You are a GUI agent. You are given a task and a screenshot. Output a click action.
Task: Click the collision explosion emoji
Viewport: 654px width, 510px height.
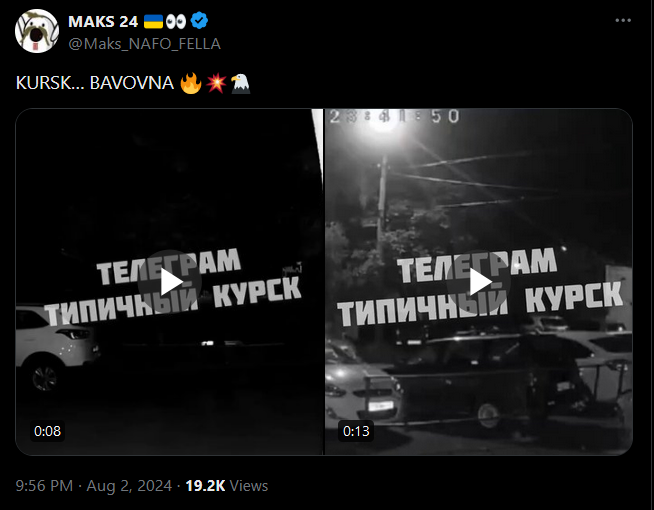tap(216, 83)
